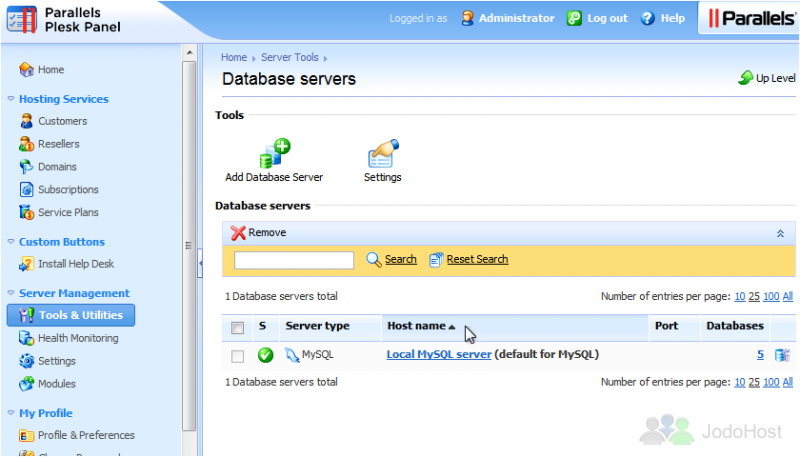Collapse the toolbar with double chevron

[x=780, y=234]
